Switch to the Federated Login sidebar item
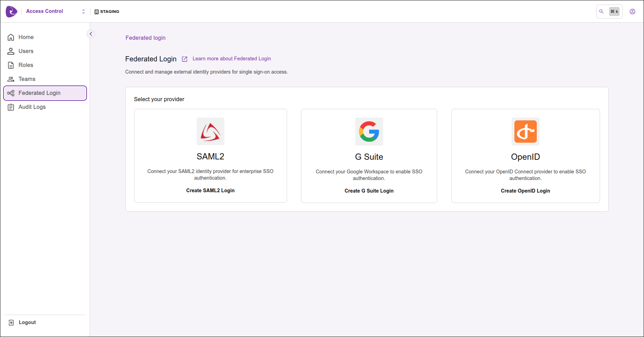The width and height of the screenshot is (644, 337). click(x=39, y=93)
